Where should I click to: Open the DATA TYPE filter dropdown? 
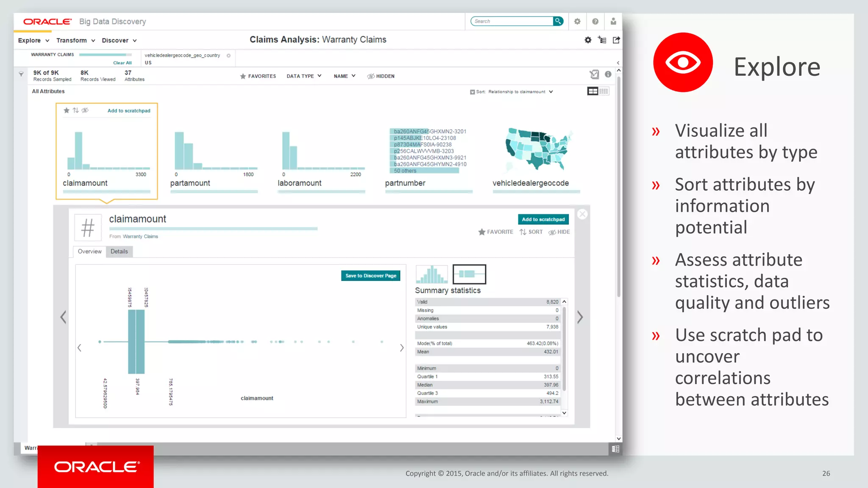pos(304,76)
